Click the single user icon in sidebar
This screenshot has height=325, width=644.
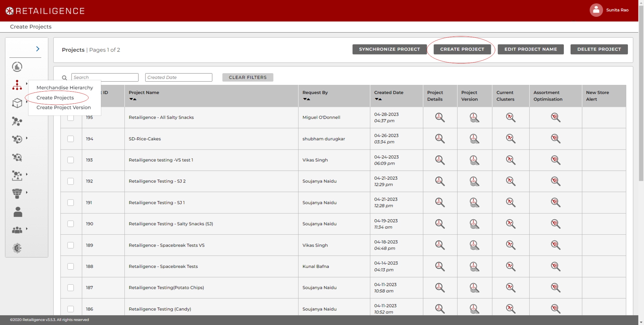[18, 212]
